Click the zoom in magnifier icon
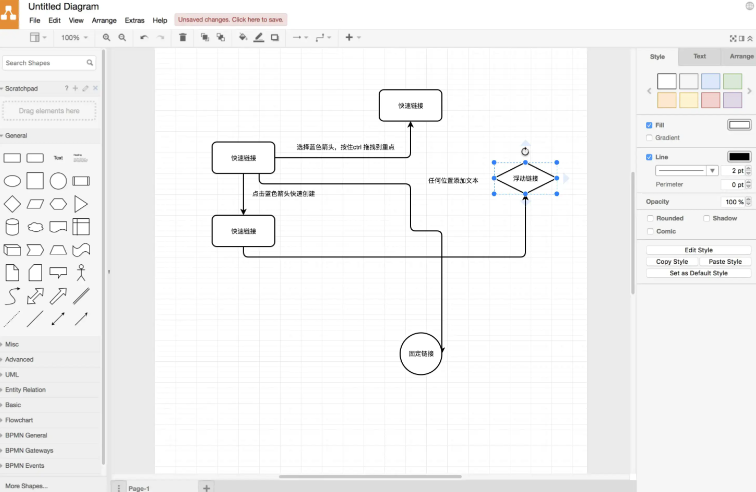 (107, 38)
